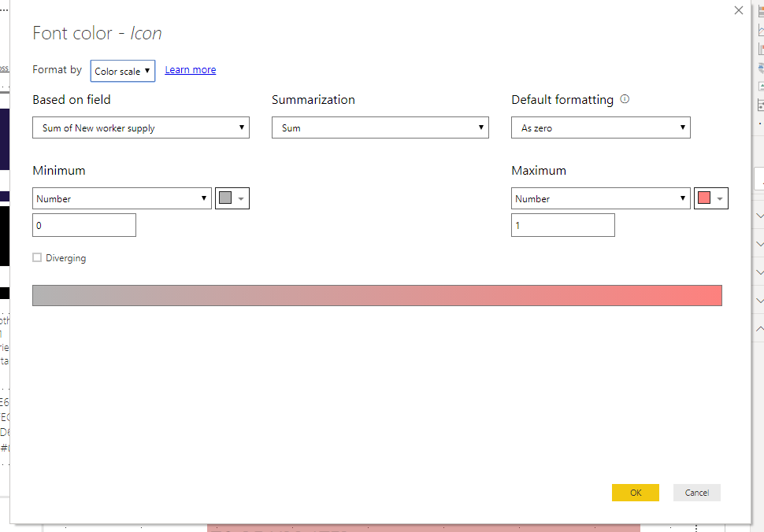Enable the Diverging checkbox

pos(37,257)
